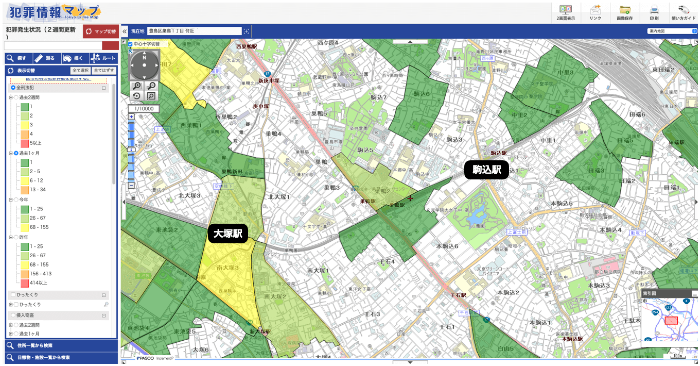The image size is (700, 366).
Task: Select the 過去2週間 radio button
Action: coord(16,97)
